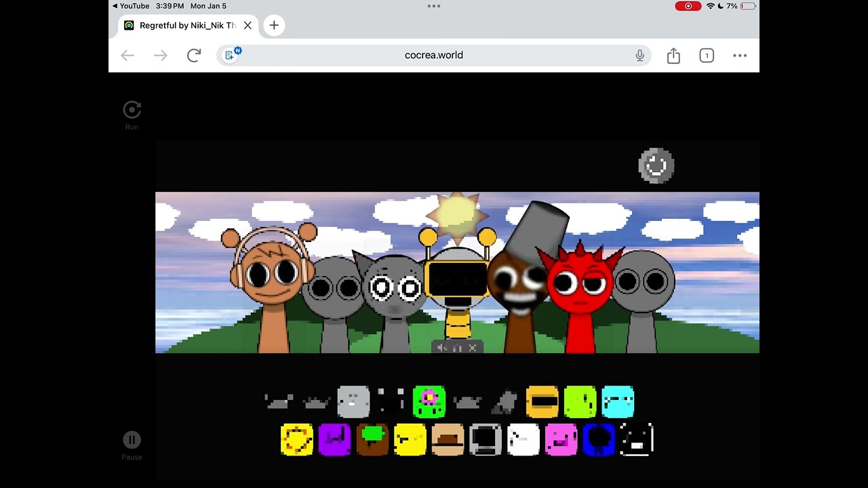Select the black icon with white outline
Image resolution: width=868 pixels, height=488 pixels.
click(x=637, y=440)
